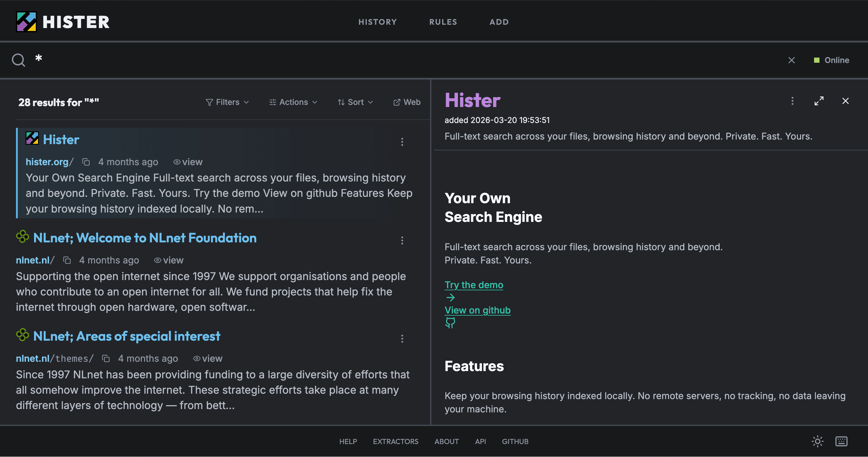Open the API footer link

[480, 442]
